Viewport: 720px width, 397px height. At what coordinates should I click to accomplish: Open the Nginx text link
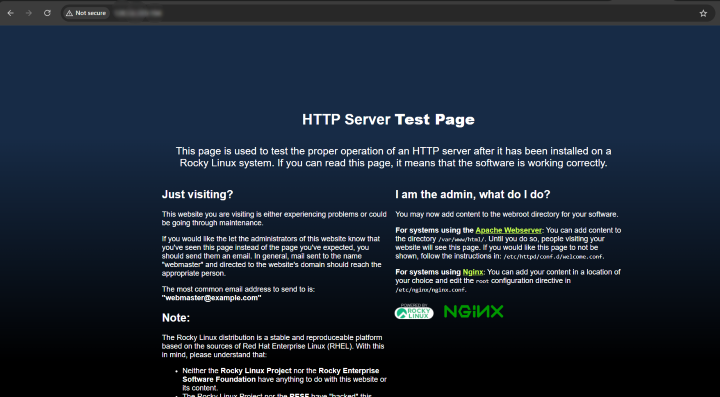[x=472, y=272]
